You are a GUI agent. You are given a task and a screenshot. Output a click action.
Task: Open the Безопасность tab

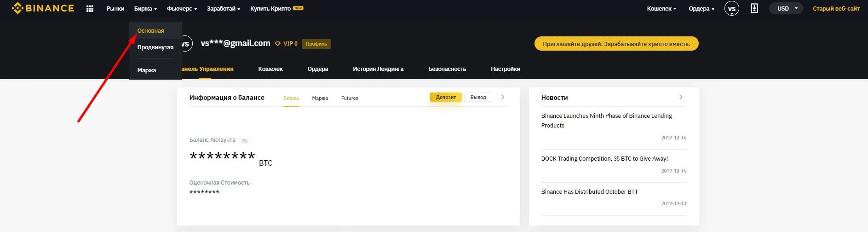[x=447, y=69]
